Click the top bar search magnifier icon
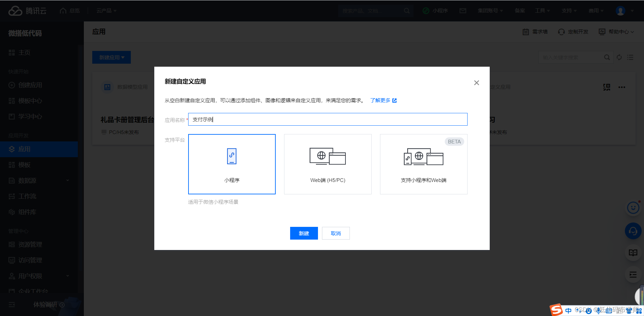 [x=407, y=11]
